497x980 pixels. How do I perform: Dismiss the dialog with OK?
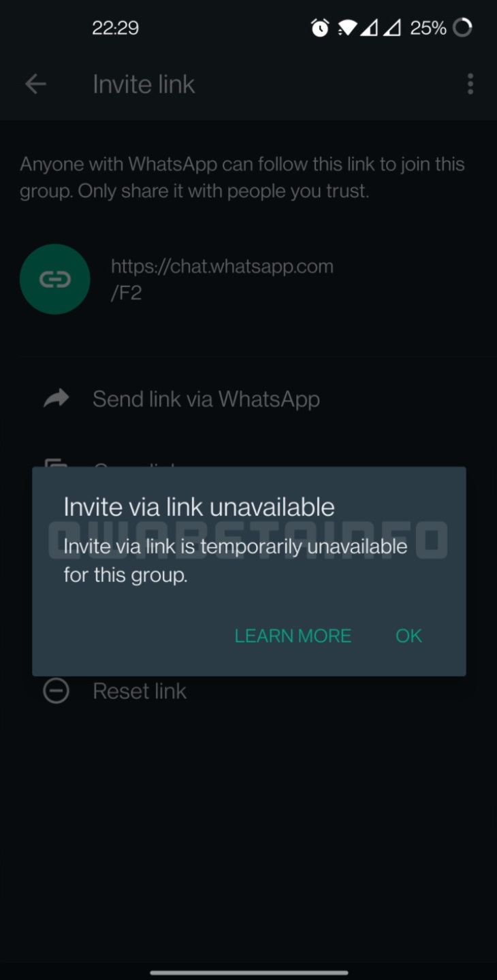tap(408, 636)
